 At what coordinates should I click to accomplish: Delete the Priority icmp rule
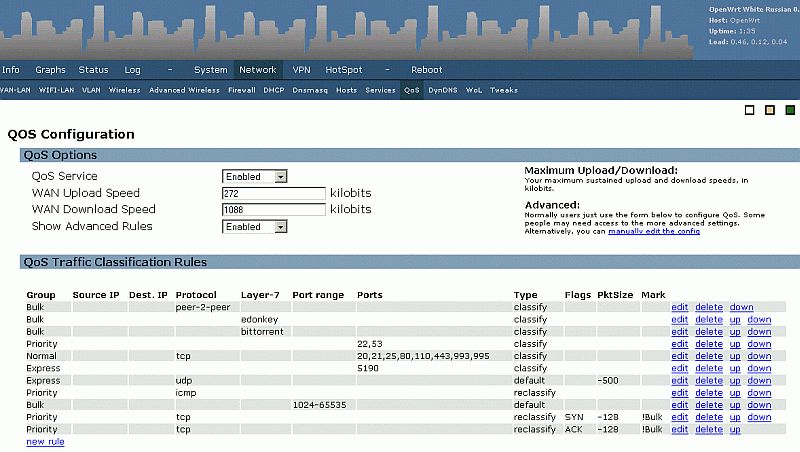709,393
